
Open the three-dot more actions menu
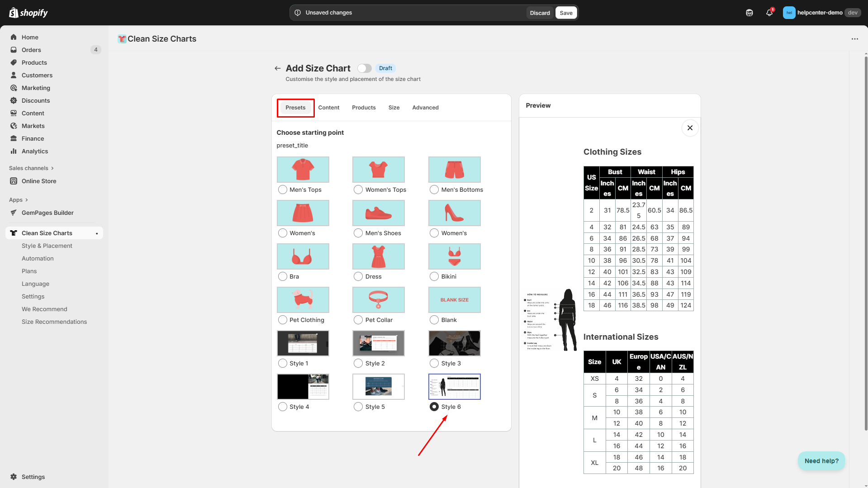point(854,39)
